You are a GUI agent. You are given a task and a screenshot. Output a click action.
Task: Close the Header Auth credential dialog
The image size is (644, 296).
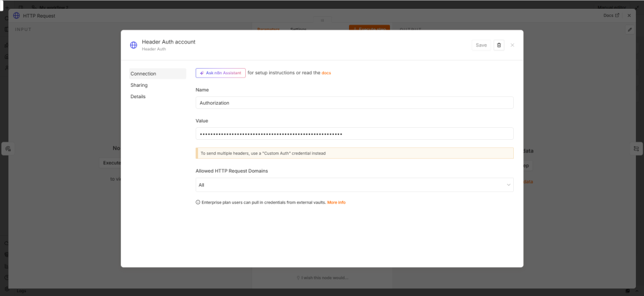[x=512, y=45]
